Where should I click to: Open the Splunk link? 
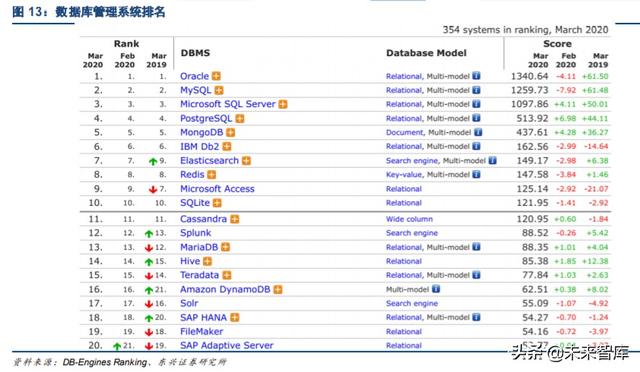coord(196,233)
